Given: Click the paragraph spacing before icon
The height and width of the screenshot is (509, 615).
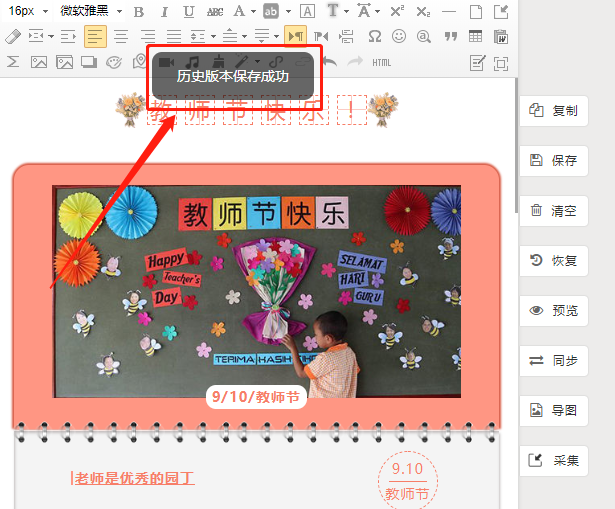Looking at the screenshot, I should click(230, 36).
